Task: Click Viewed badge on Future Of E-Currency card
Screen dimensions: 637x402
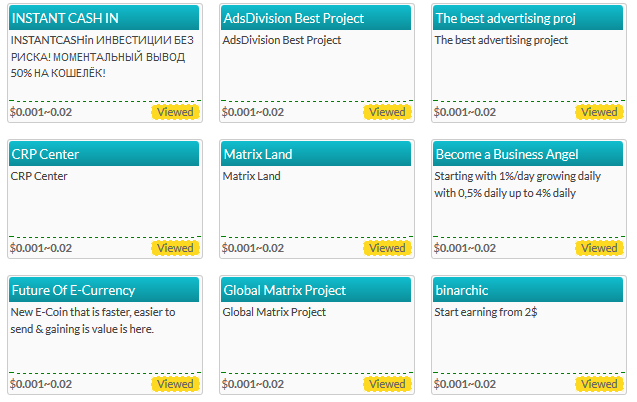Action: click(175, 384)
